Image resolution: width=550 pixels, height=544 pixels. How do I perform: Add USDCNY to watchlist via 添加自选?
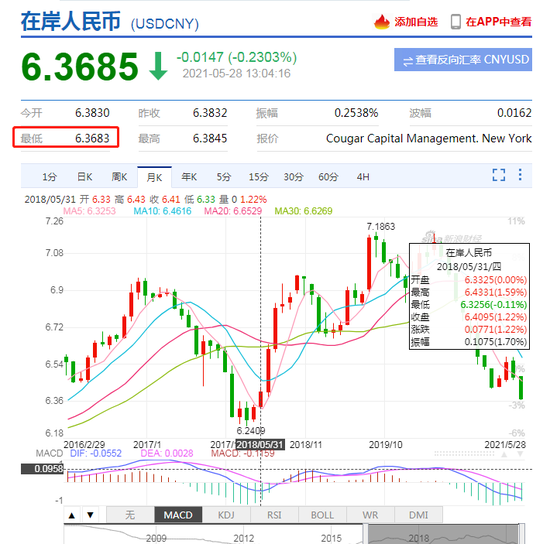(416, 22)
